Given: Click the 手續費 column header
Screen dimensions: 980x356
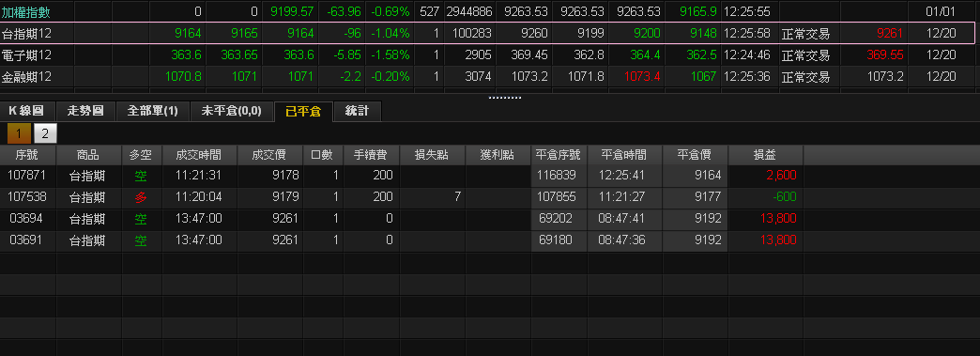Looking at the screenshot, I should click(371, 155).
